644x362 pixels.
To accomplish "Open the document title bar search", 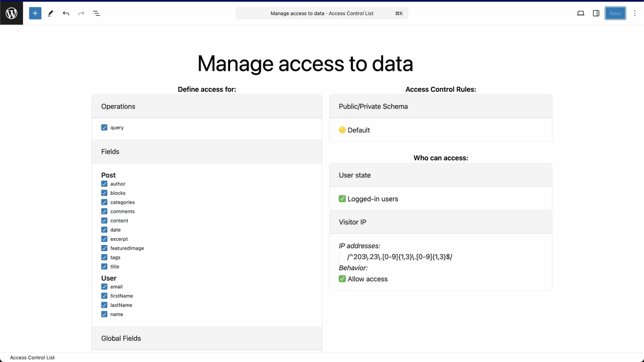I will click(322, 13).
